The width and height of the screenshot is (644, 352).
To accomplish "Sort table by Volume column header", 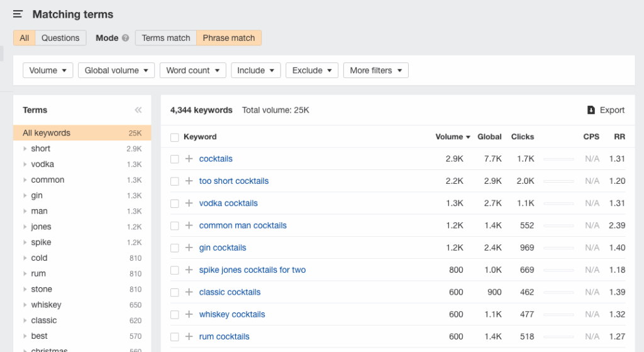I will click(453, 137).
